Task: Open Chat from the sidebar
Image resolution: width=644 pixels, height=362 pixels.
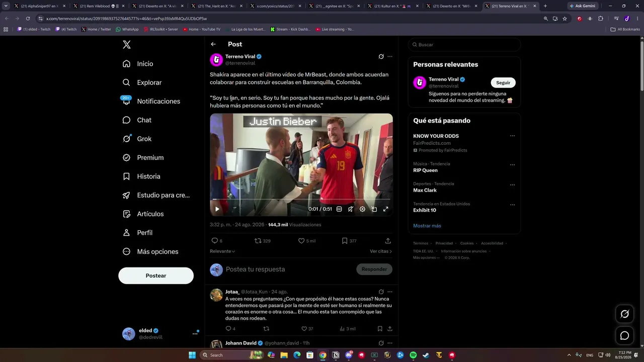Action: pyautogui.click(x=137, y=120)
